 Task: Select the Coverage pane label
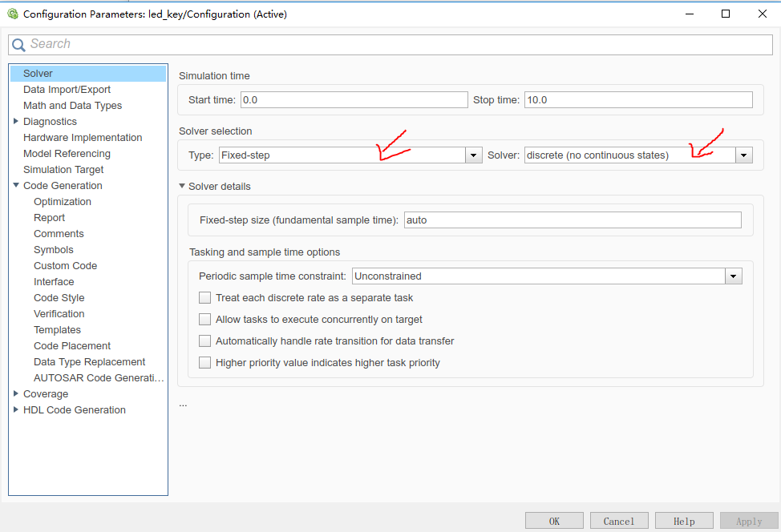[46, 394]
